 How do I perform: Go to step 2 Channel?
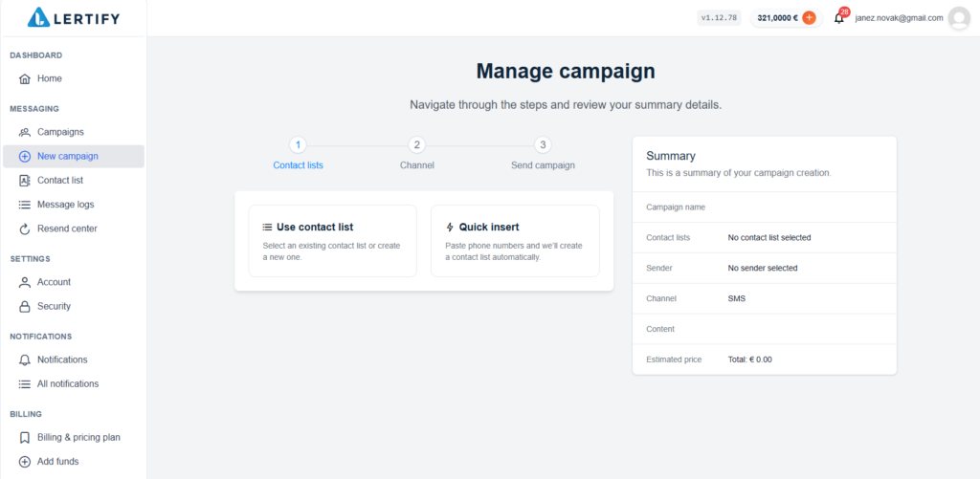[x=416, y=145]
